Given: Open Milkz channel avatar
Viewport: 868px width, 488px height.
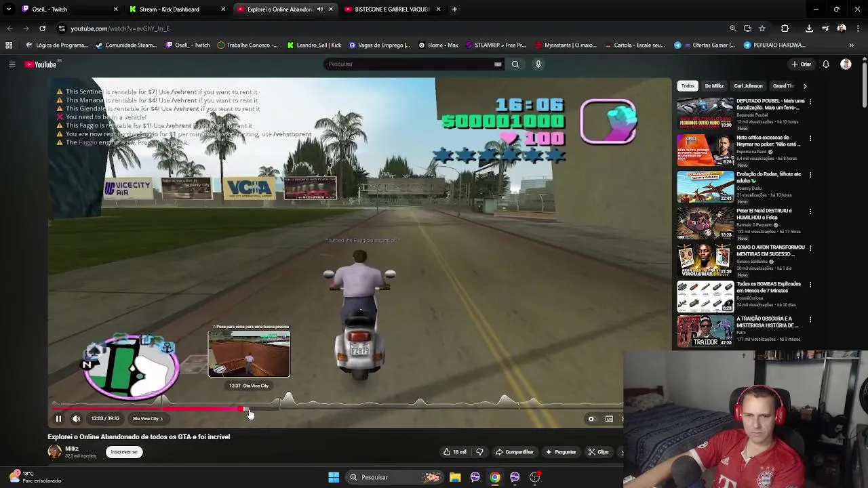Looking at the screenshot, I should 54,452.
